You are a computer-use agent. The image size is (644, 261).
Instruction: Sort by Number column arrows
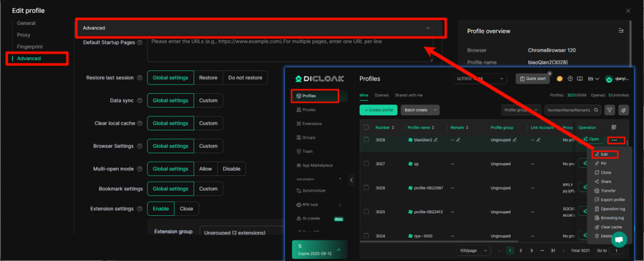tap(393, 128)
